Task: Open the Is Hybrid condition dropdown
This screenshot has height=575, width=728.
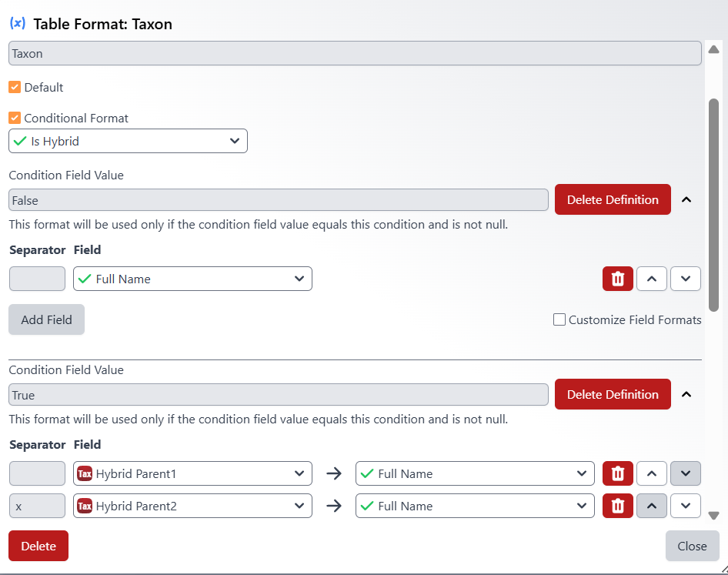Action: click(x=128, y=141)
